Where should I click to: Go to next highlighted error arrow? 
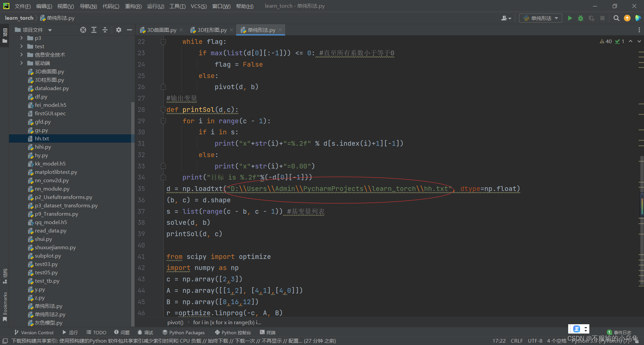(639, 41)
